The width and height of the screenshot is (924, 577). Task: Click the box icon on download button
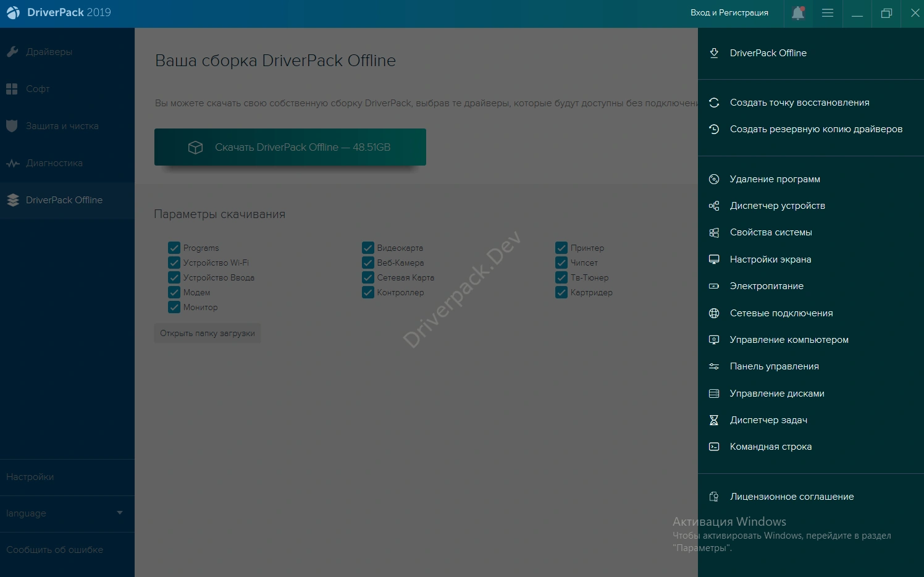point(196,148)
